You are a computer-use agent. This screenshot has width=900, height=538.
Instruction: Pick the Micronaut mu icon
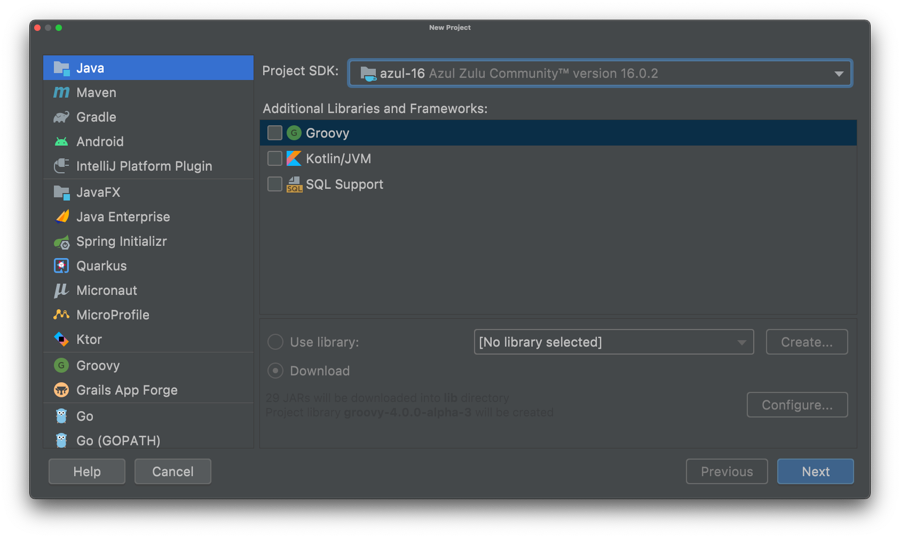[61, 291]
